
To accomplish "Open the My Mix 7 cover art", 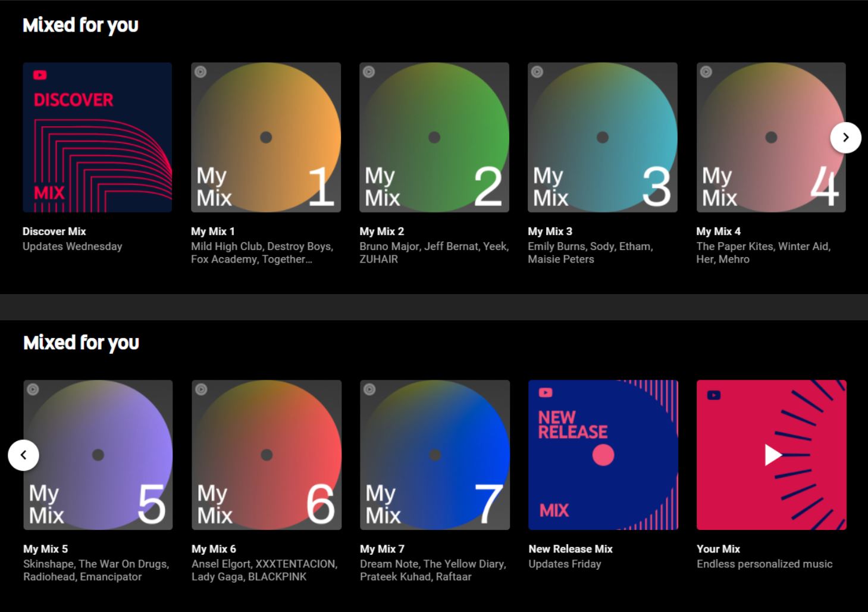I will 435,455.
